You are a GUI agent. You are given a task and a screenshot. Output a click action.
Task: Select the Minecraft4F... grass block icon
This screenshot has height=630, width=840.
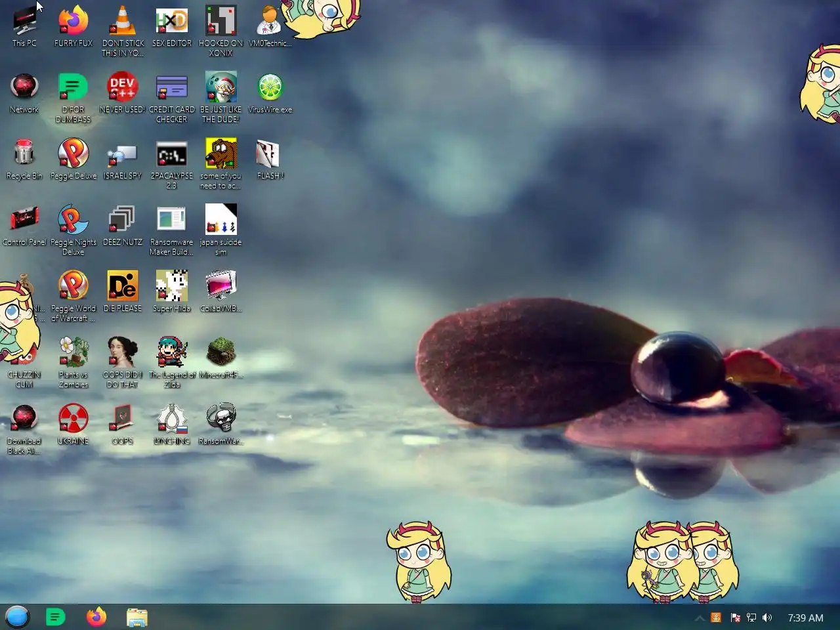click(221, 358)
